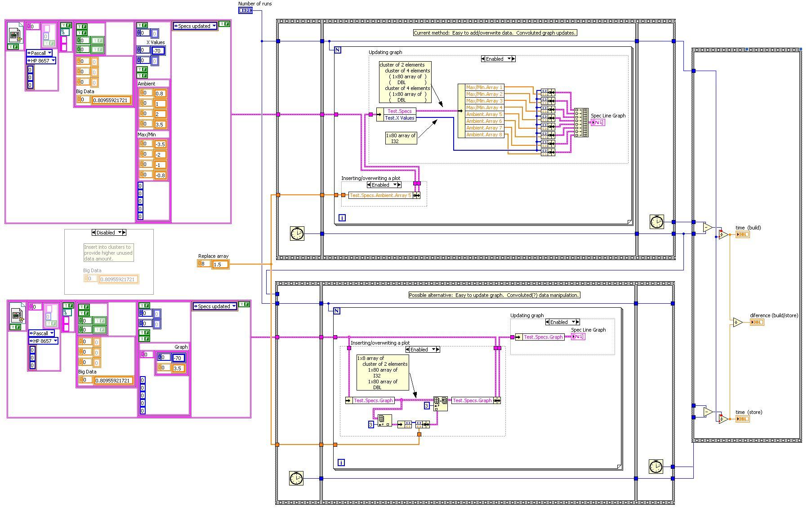
Task: Select the iteration i terminal of the bottom For Loop
Action: coord(341,463)
